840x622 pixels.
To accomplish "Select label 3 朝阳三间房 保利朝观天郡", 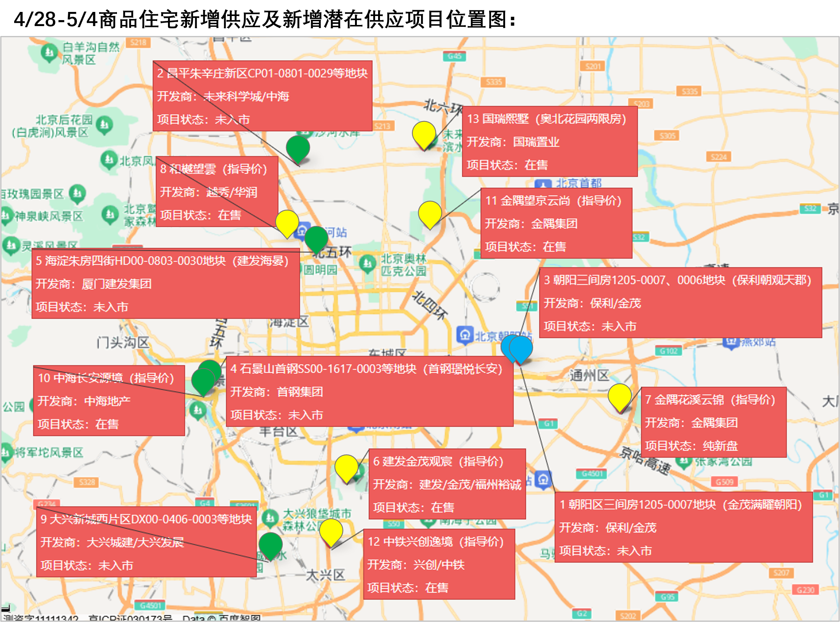I will [680, 302].
